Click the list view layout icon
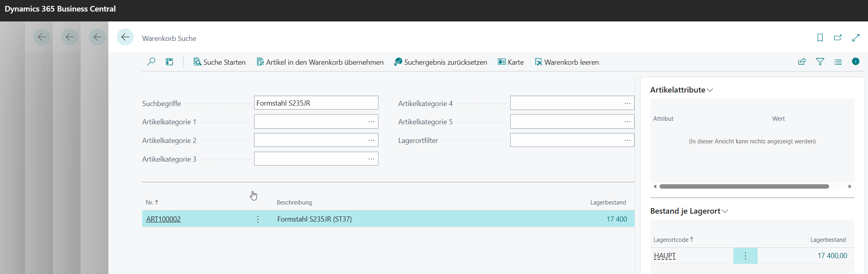This screenshot has width=868, height=274. click(838, 62)
